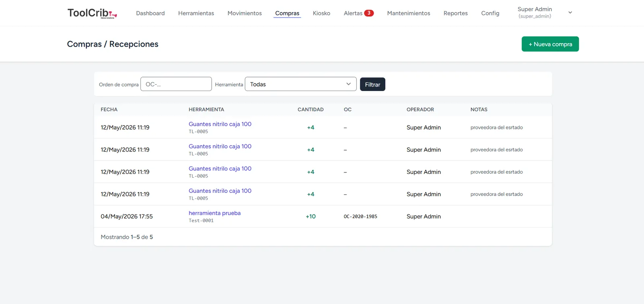Expand the Super Admin user menu chevron
The width and height of the screenshot is (644, 304).
(570, 12)
